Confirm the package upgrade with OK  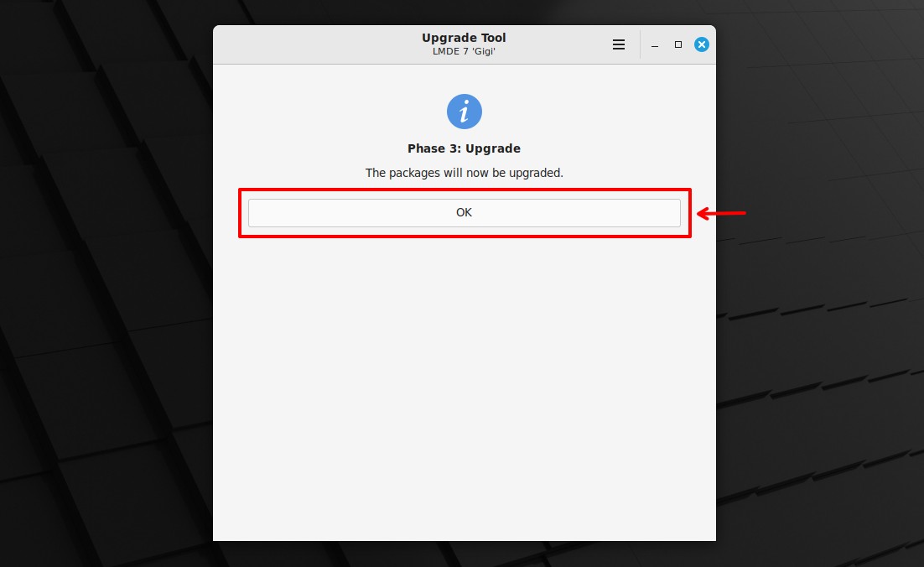pyautogui.click(x=465, y=213)
